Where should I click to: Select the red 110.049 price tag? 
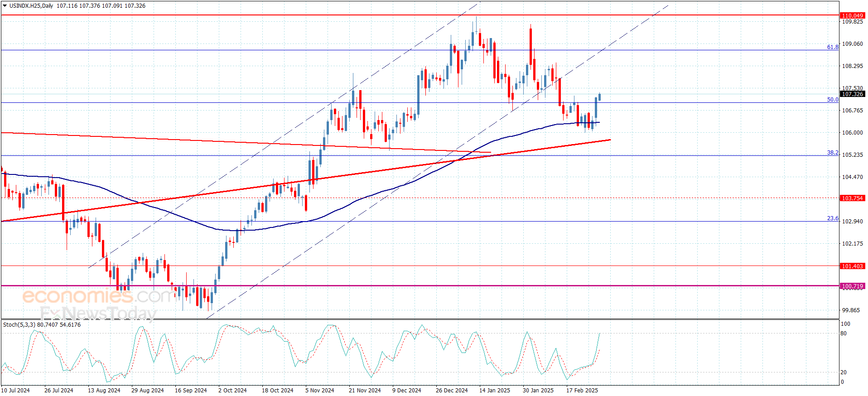point(852,15)
